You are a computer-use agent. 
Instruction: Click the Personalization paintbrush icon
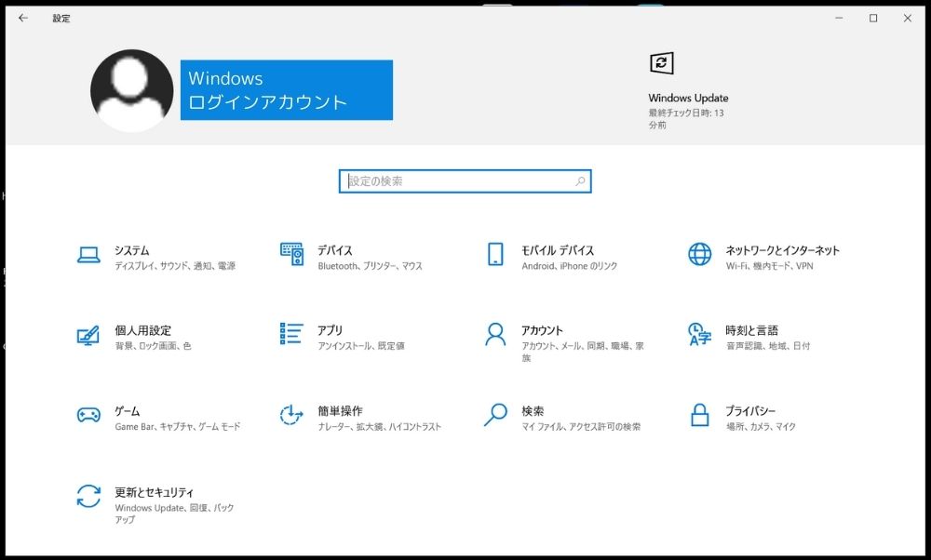[88, 335]
